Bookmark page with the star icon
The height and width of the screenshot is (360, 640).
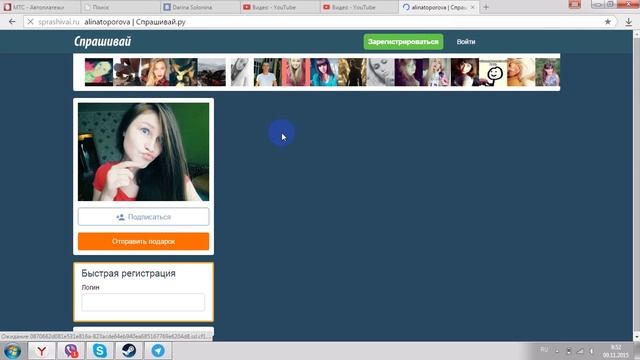607,22
